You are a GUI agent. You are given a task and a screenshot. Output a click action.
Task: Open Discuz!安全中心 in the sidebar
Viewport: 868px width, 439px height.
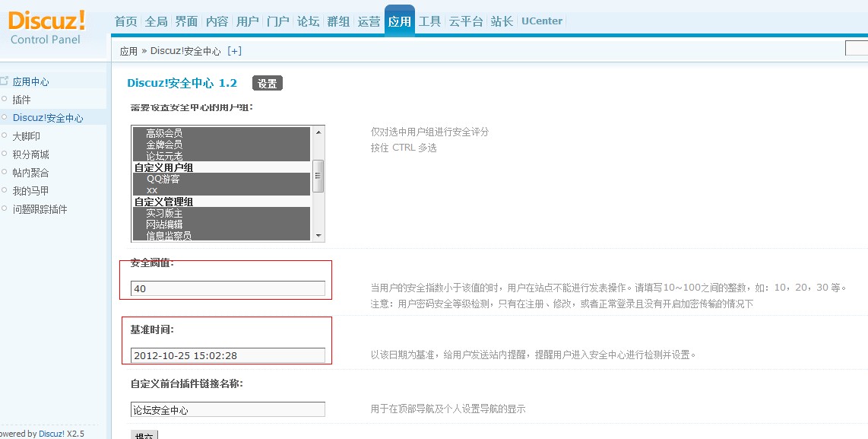(48, 117)
